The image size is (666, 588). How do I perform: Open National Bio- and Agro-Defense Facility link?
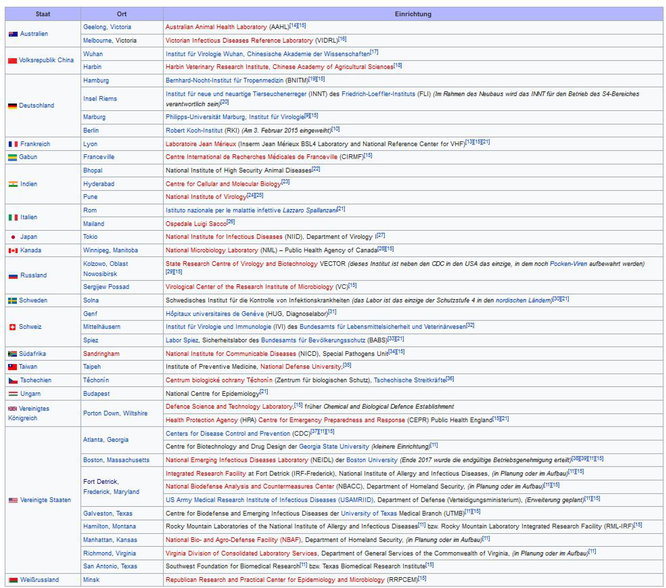(234, 540)
